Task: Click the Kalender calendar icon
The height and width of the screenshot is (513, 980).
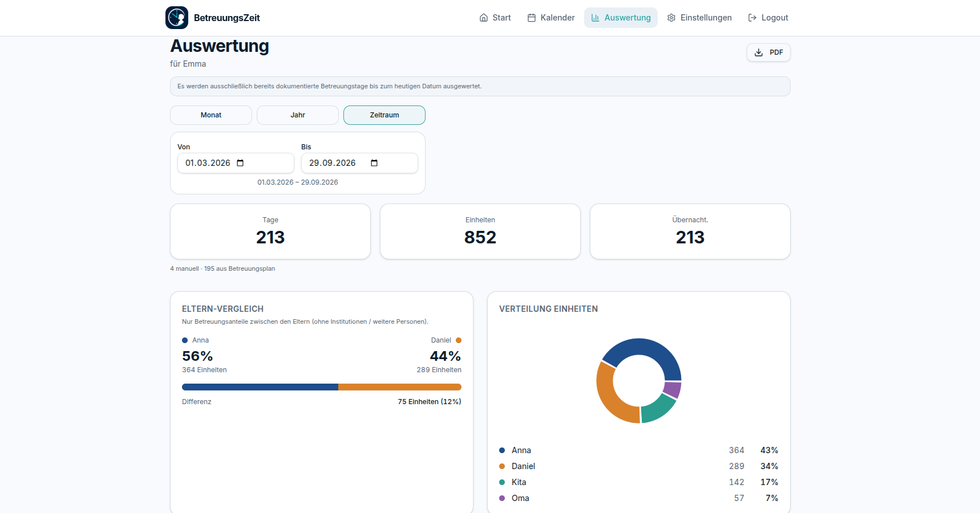Action: tap(532, 18)
